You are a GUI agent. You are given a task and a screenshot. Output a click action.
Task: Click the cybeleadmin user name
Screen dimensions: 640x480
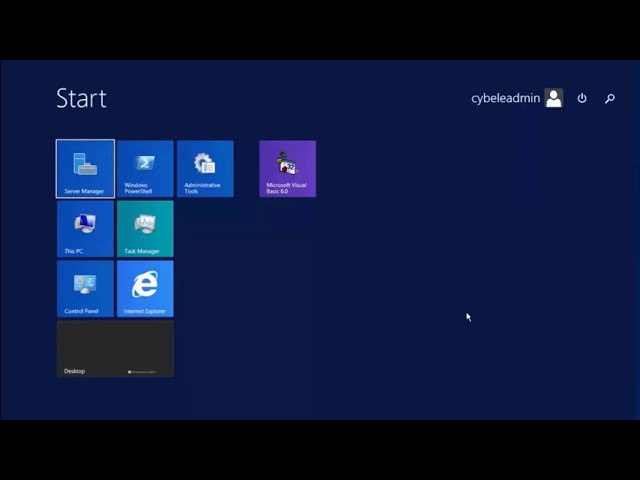pyautogui.click(x=505, y=98)
